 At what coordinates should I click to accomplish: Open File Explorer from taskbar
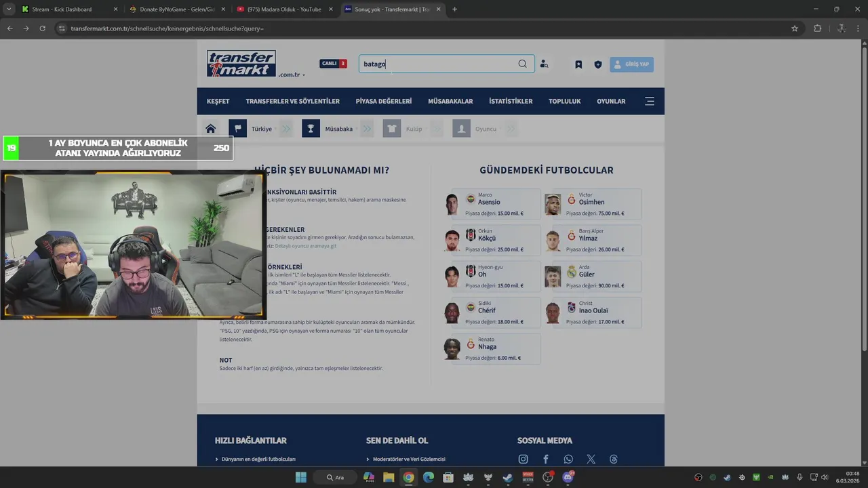click(x=388, y=477)
